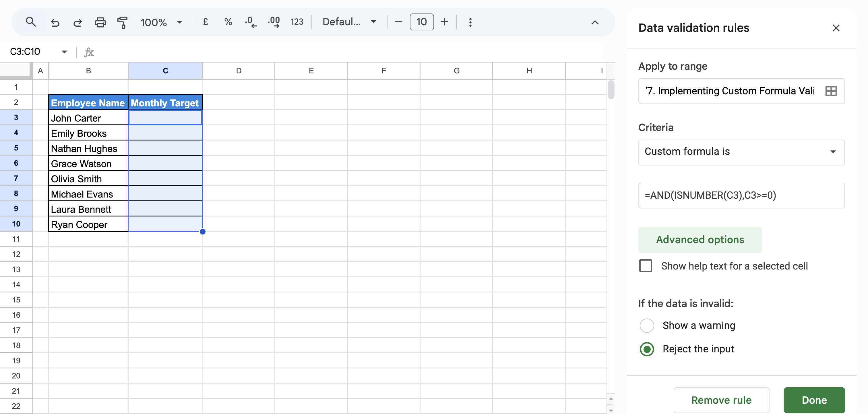Click the print icon
The height and width of the screenshot is (414, 868).
click(100, 22)
